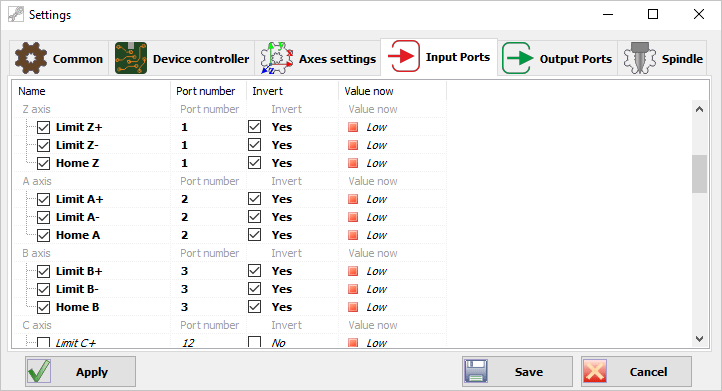Uncheck the Home Z input checkbox

click(x=43, y=163)
